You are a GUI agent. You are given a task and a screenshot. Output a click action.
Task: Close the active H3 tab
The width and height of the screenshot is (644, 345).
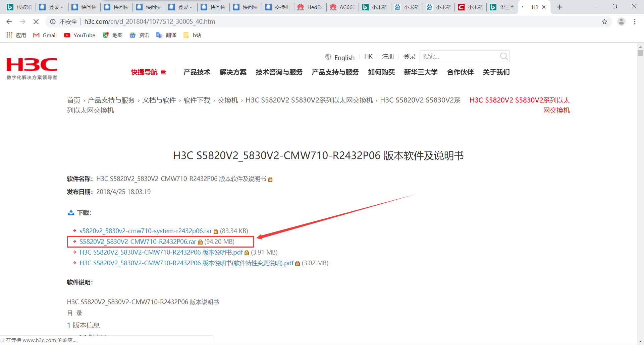point(544,7)
